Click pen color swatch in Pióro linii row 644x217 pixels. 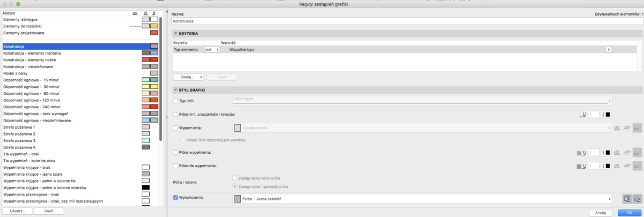tap(608, 114)
